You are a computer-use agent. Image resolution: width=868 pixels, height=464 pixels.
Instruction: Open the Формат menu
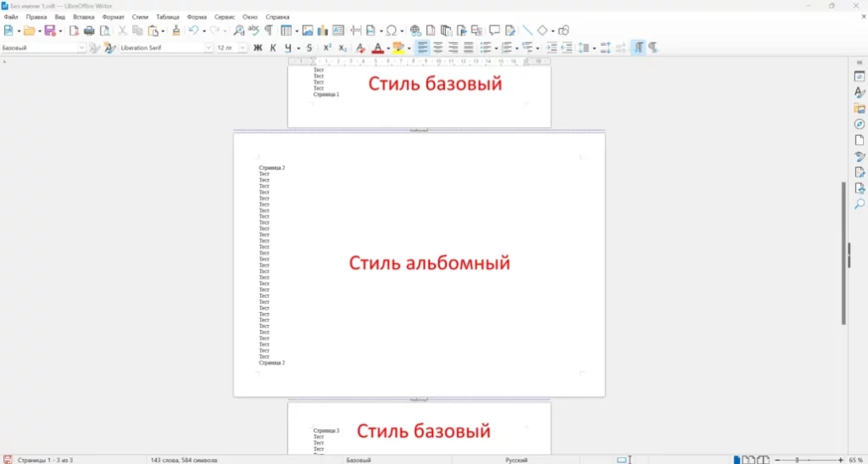coord(113,17)
